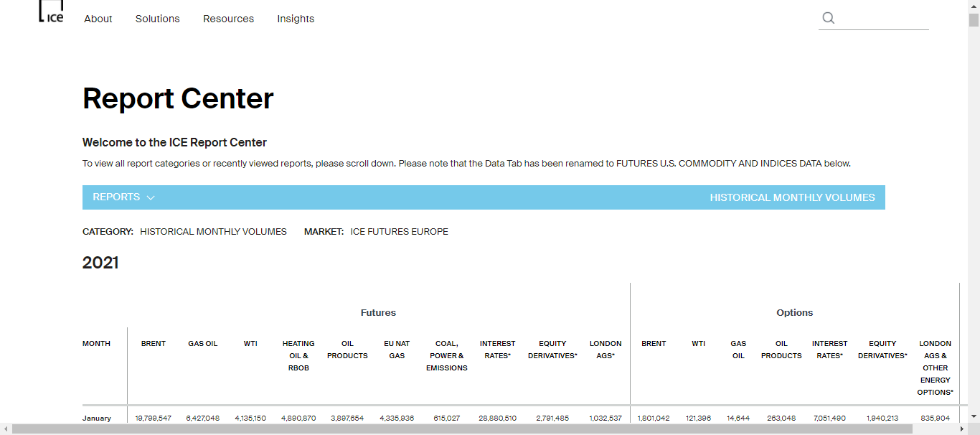Click the value 263,048
The height and width of the screenshot is (435, 980).
pyautogui.click(x=781, y=418)
